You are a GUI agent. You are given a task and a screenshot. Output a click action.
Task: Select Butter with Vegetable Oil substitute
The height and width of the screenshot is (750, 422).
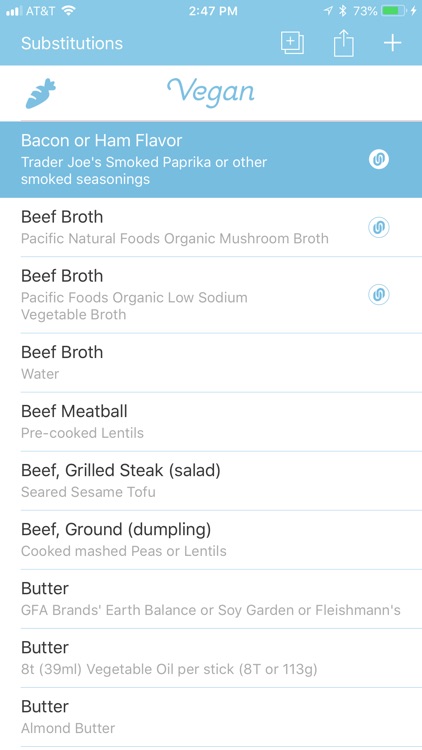(211, 658)
